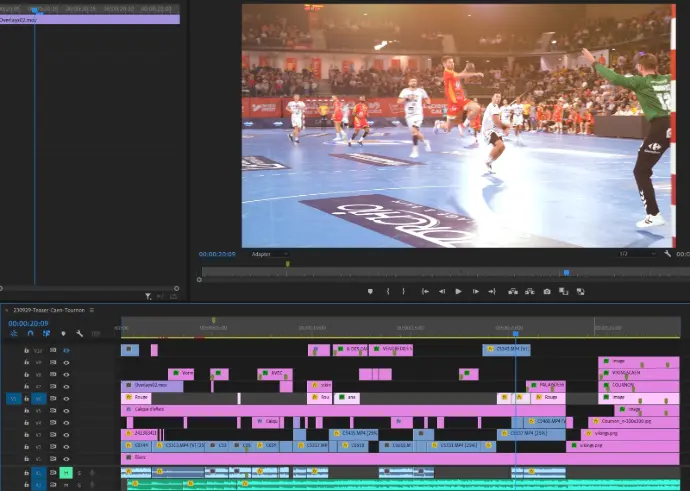Add a marker in the Program monitor
The height and width of the screenshot is (491, 690).
pos(370,291)
